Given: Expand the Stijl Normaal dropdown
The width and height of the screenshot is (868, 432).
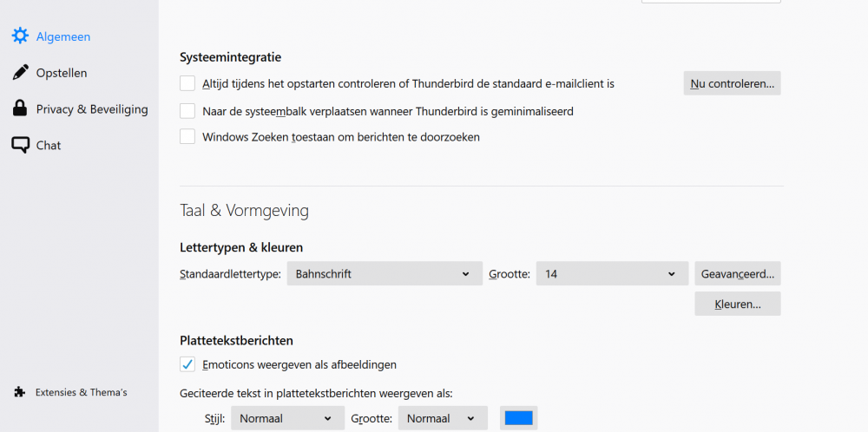Looking at the screenshot, I should (287, 418).
